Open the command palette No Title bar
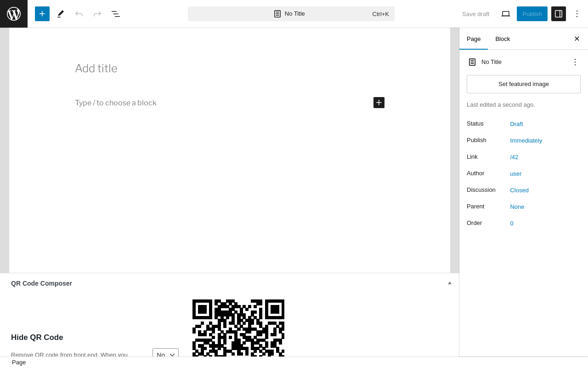The height and width of the screenshot is (368, 588). (x=291, y=14)
